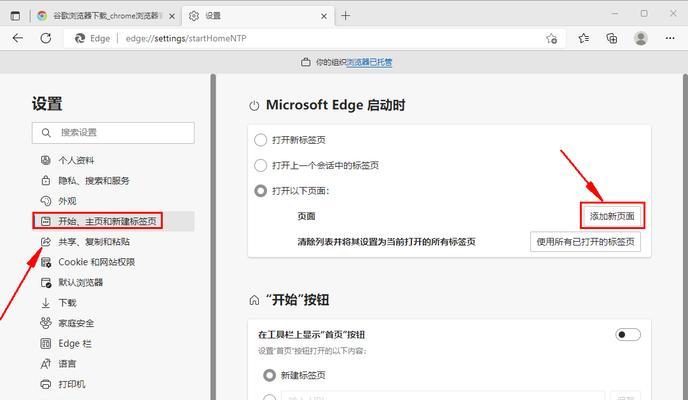The height and width of the screenshot is (400, 688).
Task: Open the tab actions menu icon
Action: pyautogui.click(x=15, y=16)
